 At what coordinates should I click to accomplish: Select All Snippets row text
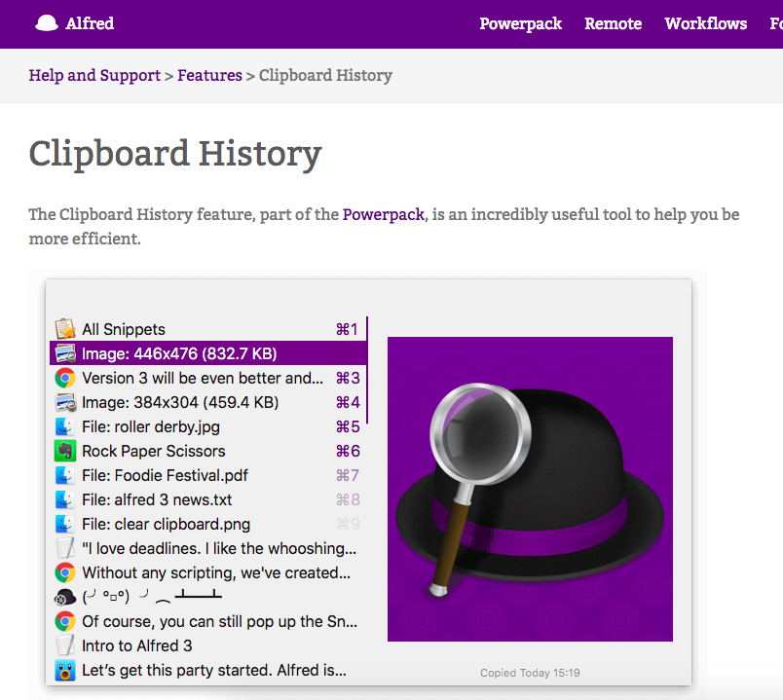(124, 329)
